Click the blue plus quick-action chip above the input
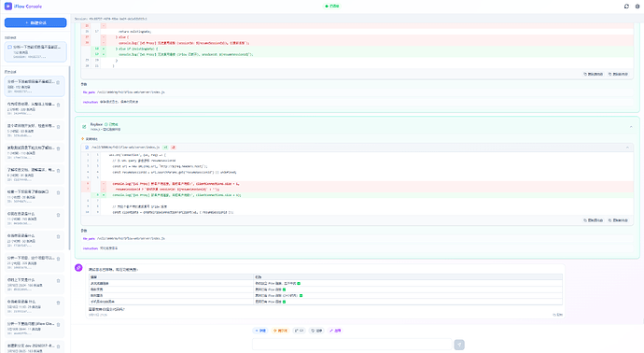Image resolution: width=644 pixels, height=353 pixels. click(x=260, y=331)
